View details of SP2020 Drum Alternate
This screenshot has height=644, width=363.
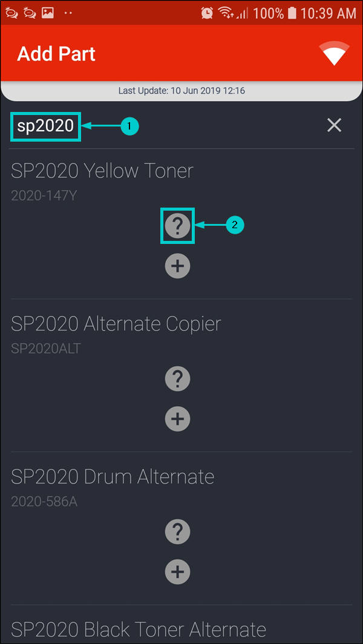click(x=177, y=532)
